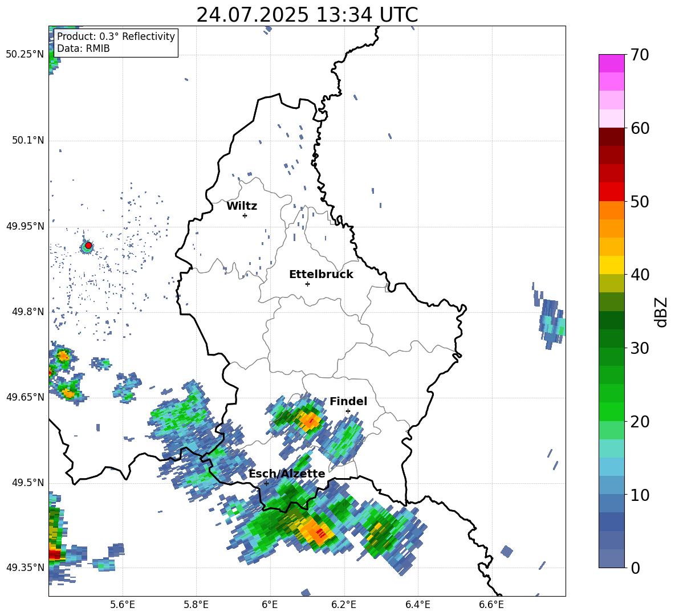Click the 60 colorbar tick value
Image resolution: width=675 pixels, height=616 pixels.
[x=640, y=128]
